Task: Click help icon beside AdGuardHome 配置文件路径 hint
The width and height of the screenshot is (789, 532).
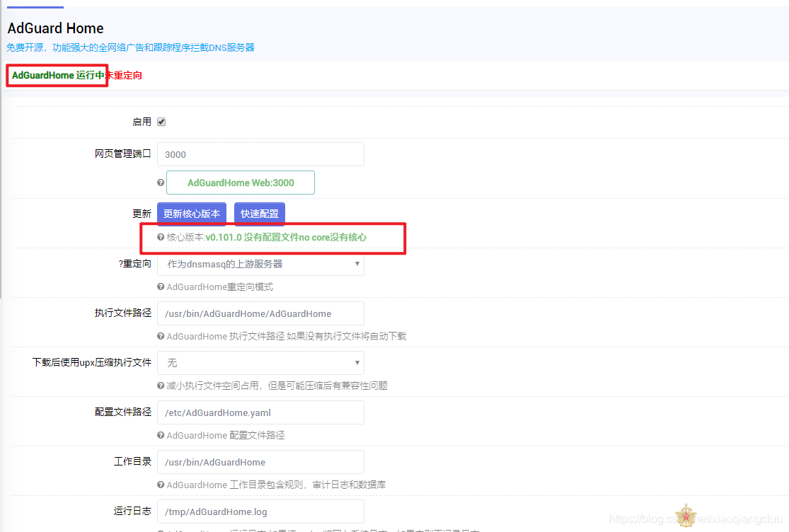Action: pos(161,435)
